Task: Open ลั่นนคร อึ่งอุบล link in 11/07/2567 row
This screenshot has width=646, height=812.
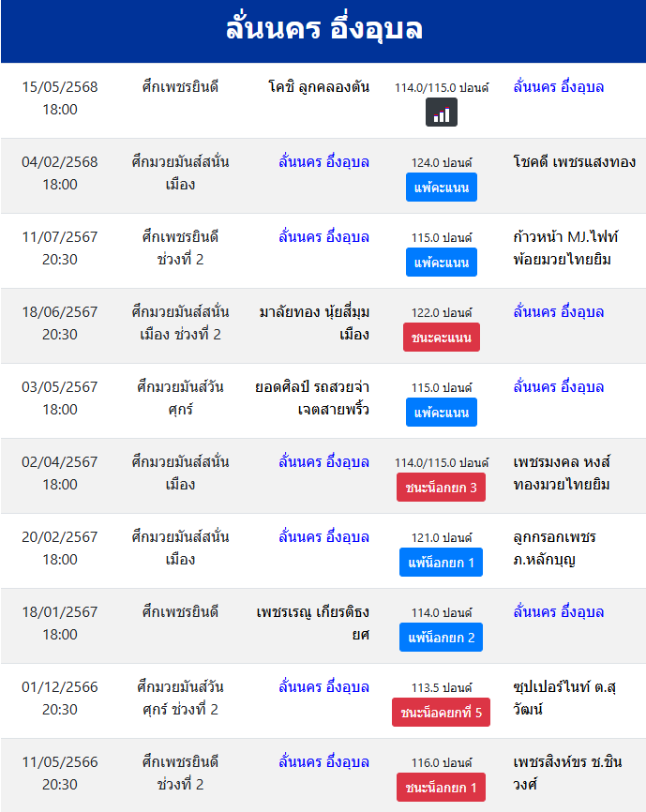Action: (324, 237)
